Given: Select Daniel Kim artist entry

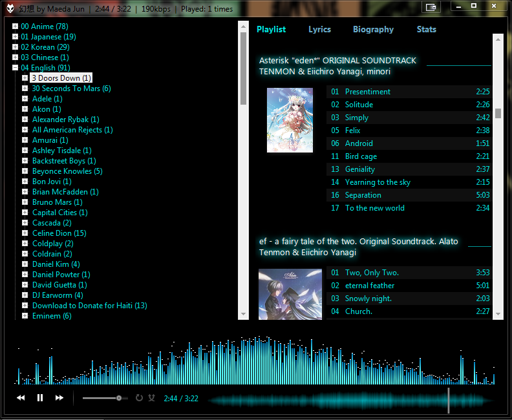Looking at the screenshot, I should point(56,264).
